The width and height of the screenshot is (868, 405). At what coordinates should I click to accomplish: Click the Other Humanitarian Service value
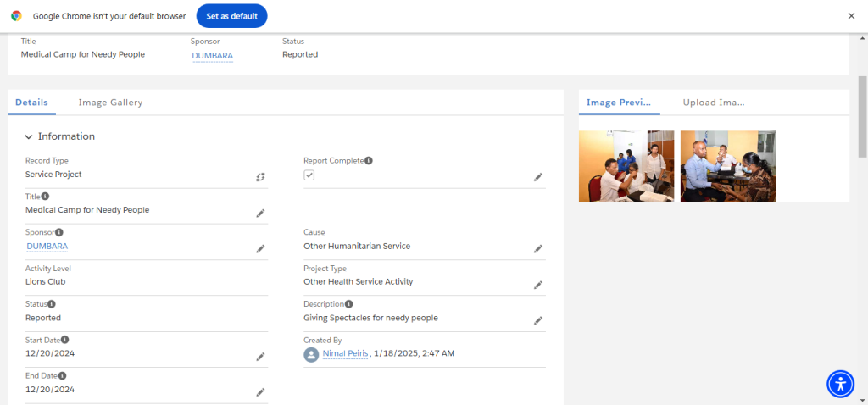click(357, 247)
